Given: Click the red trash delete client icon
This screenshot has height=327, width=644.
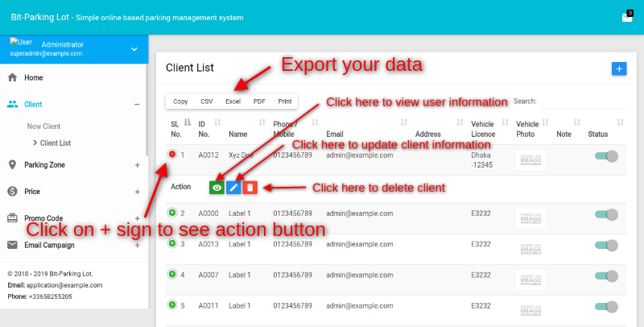Looking at the screenshot, I should [x=250, y=187].
